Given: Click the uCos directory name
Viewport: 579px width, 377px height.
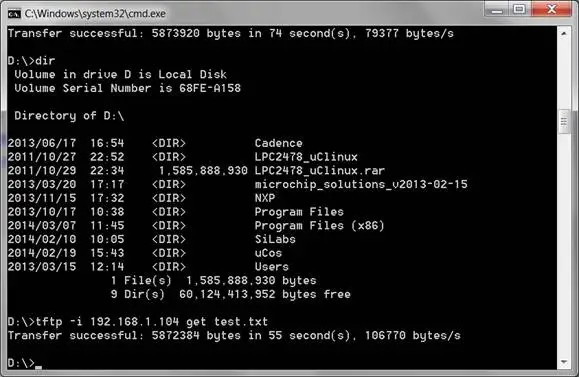Looking at the screenshot, I should [x=268, y=253].
